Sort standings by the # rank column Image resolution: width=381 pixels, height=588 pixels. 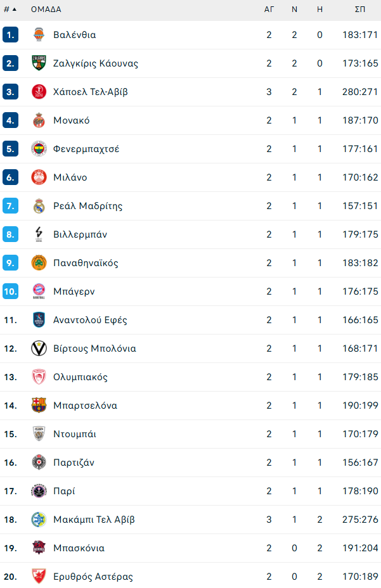[x=10, y=10]
